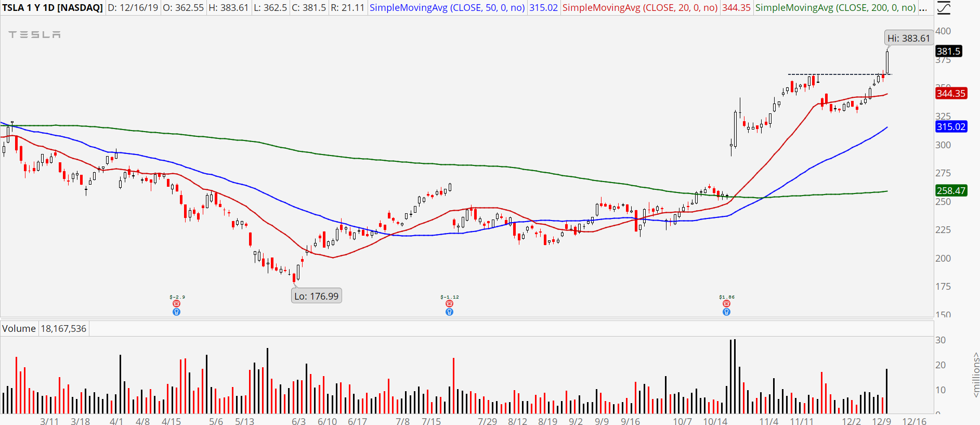980x425 pixels.
Task: Click the 30 label on volume axis
Action: (x=940, y=340)
